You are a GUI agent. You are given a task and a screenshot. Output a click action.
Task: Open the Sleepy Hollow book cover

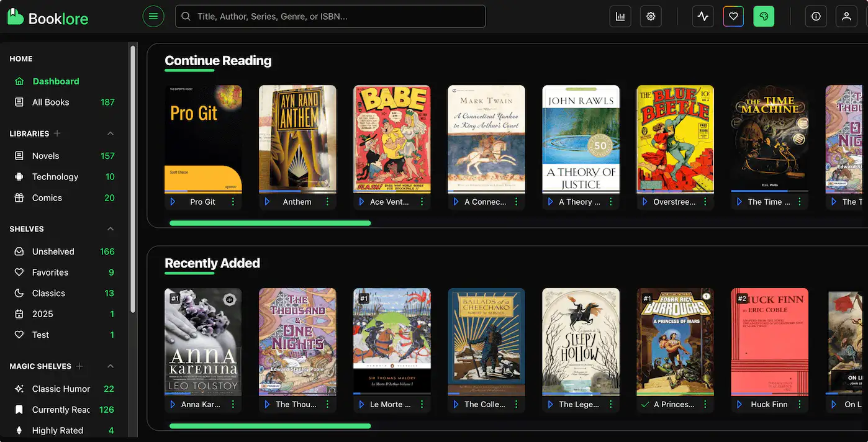click(x=581, y=341)
